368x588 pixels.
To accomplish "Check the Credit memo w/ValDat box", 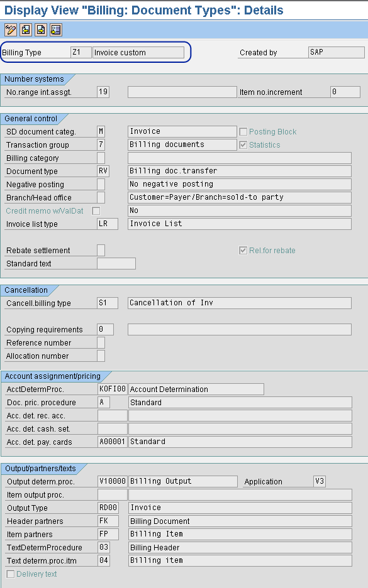I will (x=96, y=210).
